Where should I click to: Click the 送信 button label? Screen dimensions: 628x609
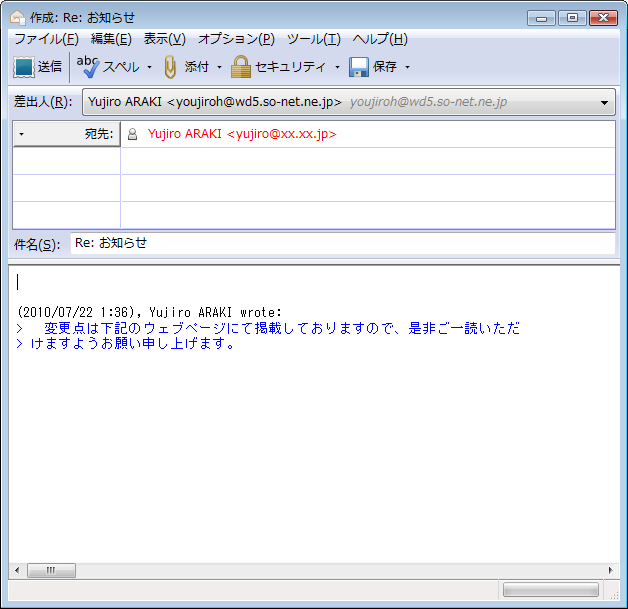(50, 66)
